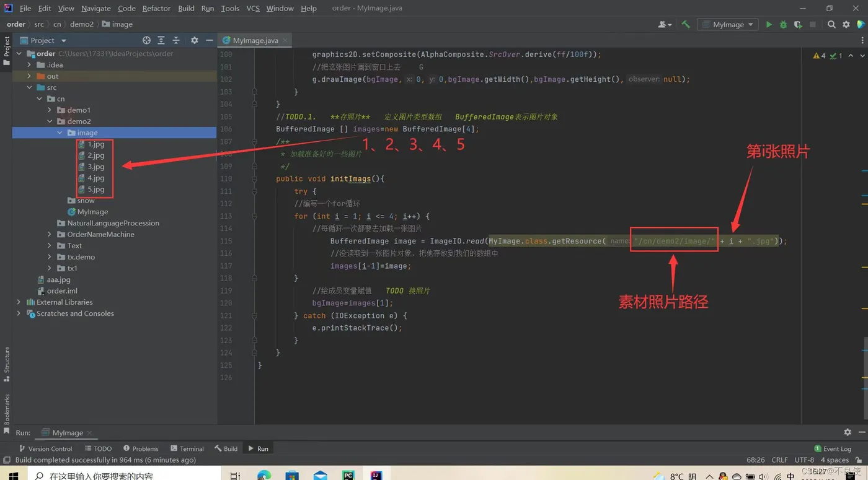868x480 pixels.
Task: Open the VCS menu
Action: click(253, 8)
